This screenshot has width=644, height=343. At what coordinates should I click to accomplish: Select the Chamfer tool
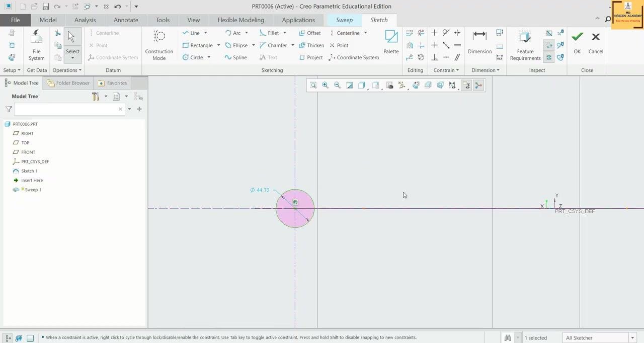pos(273,45)
